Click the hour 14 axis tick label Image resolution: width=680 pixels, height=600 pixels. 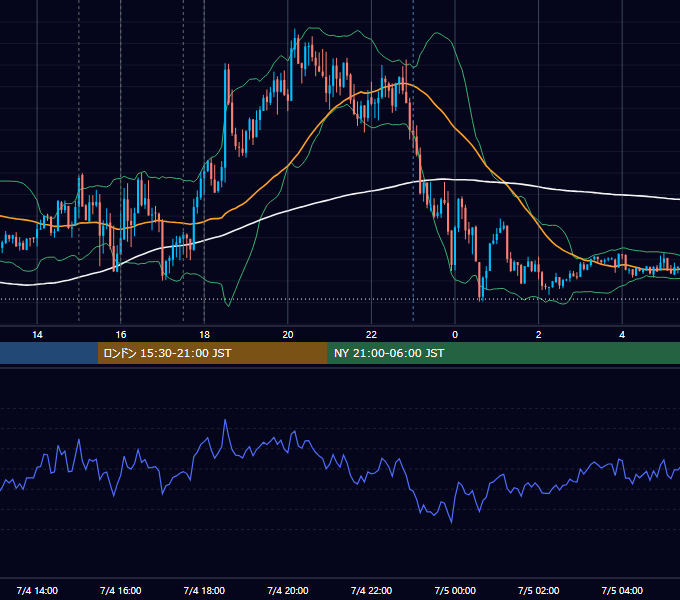(x=37, y=335)
